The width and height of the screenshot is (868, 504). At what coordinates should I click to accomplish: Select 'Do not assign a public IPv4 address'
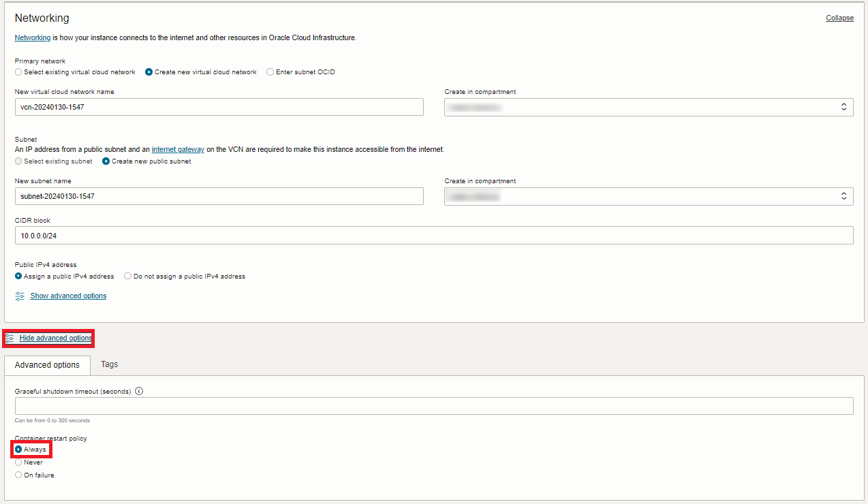point(128,277)
